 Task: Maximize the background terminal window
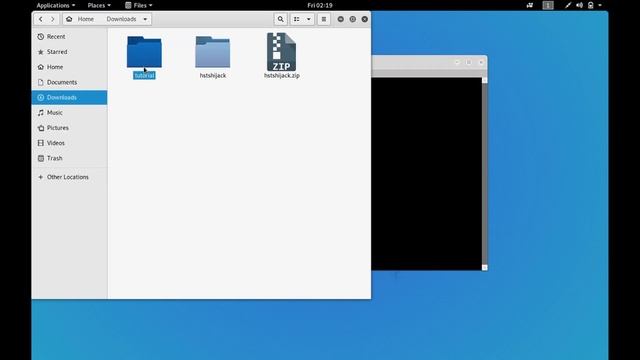point(469,62)
